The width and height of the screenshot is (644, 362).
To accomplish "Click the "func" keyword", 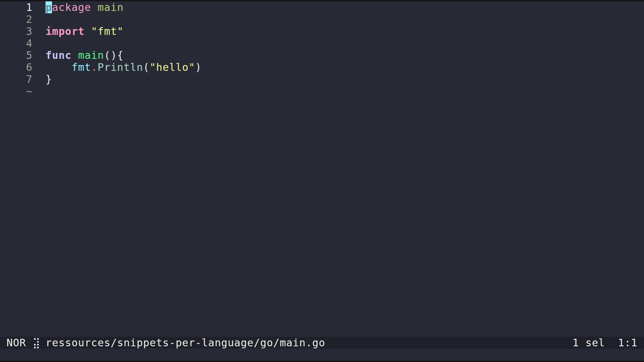I will pyautogui.click(x=58, y=55).
